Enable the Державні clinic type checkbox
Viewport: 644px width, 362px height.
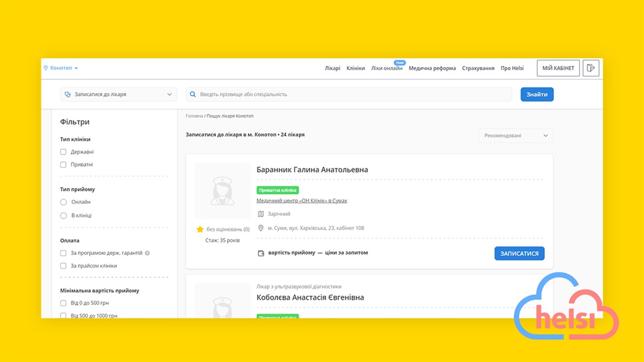coord(63,152)
